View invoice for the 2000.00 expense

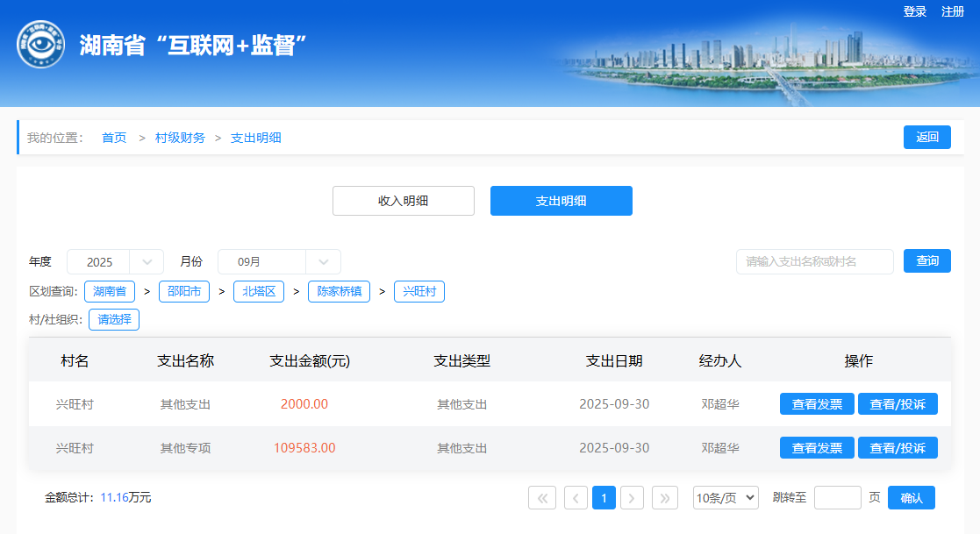[x=816, y=404]
